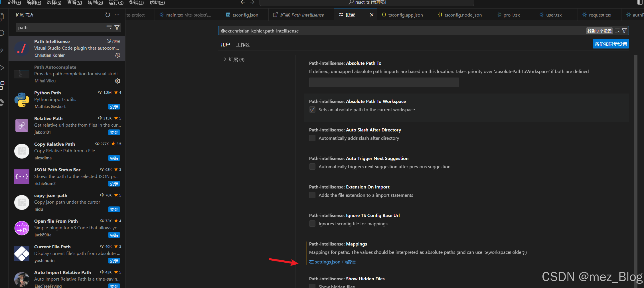The image size is (644, 288).
Task: Click the Relative Path extension logo
Action: (x=22, y=125)
